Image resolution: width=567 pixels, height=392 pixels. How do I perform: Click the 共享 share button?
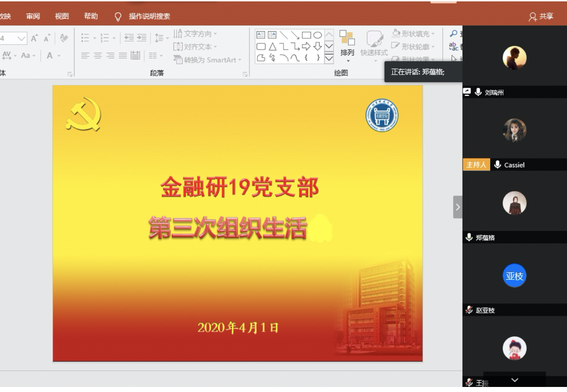pyautogui.click(x=541, y=17)
